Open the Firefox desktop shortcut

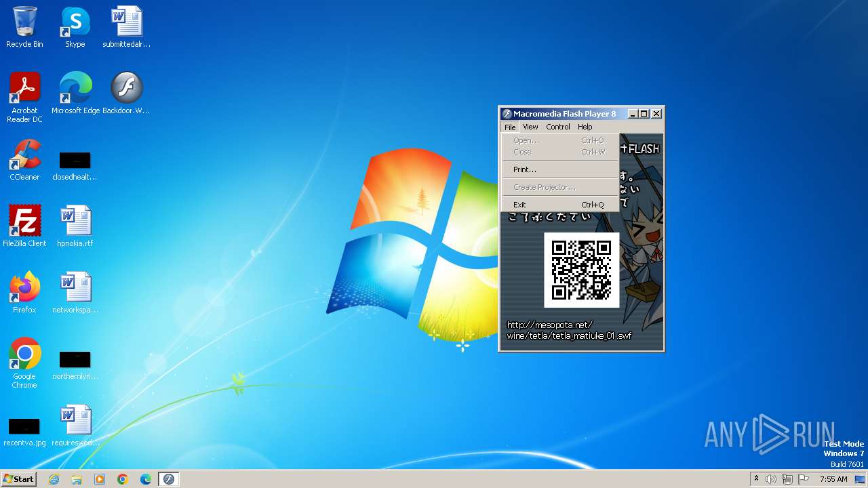(x=24, y=292)
